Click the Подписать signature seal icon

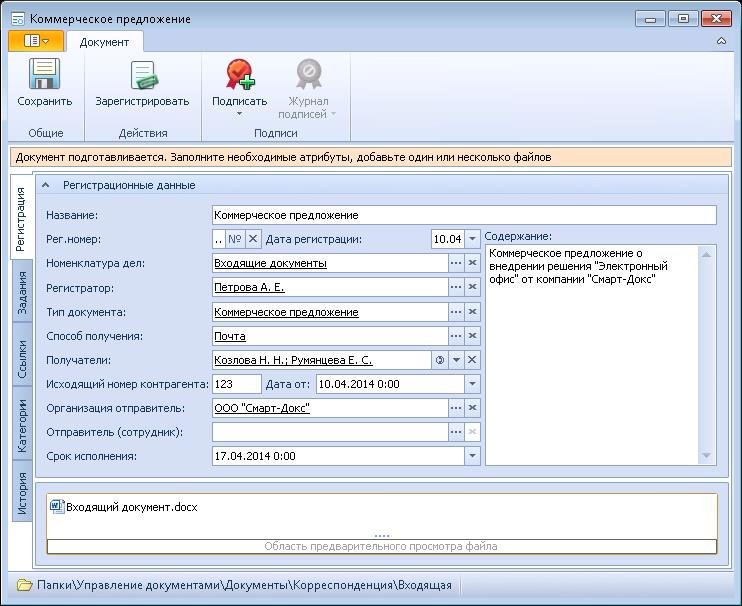click(239, 76)
